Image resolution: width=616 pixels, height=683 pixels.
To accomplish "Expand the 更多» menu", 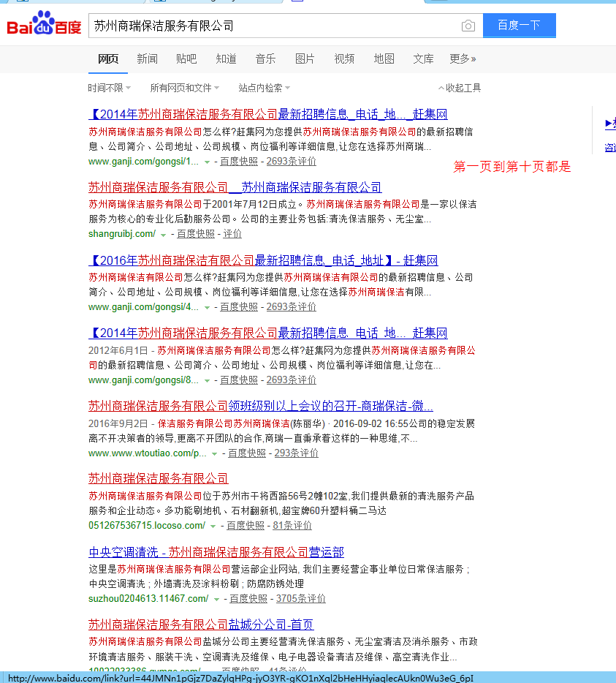I will click(x=463, y=59).
